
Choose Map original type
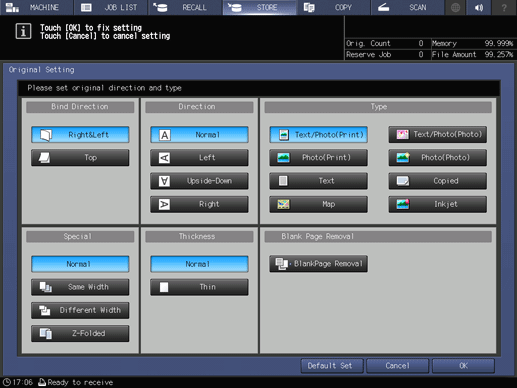point(318,204)
